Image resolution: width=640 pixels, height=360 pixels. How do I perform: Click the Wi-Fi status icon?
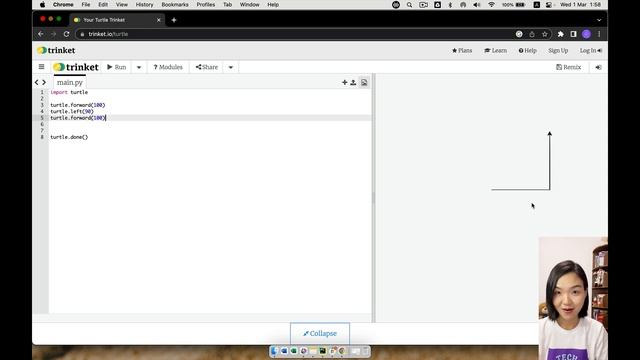click(x=491, y=5)
